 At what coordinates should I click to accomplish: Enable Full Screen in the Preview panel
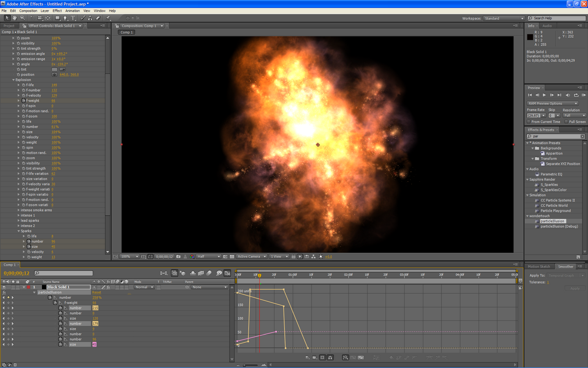click(566, 121)
